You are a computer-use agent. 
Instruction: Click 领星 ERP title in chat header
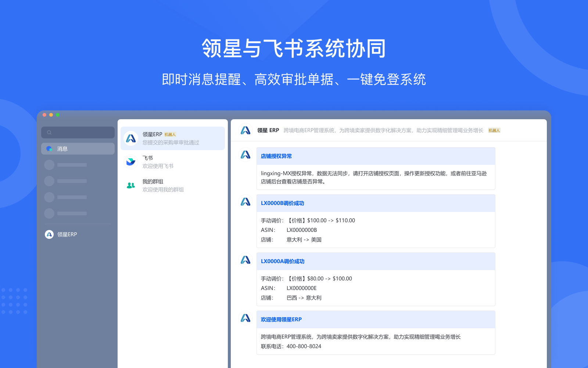[268, 130]
